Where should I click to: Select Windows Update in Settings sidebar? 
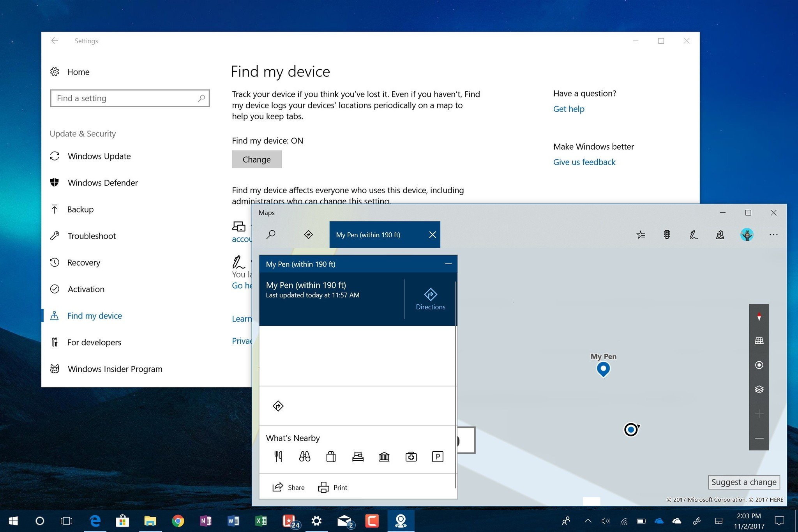99,156
